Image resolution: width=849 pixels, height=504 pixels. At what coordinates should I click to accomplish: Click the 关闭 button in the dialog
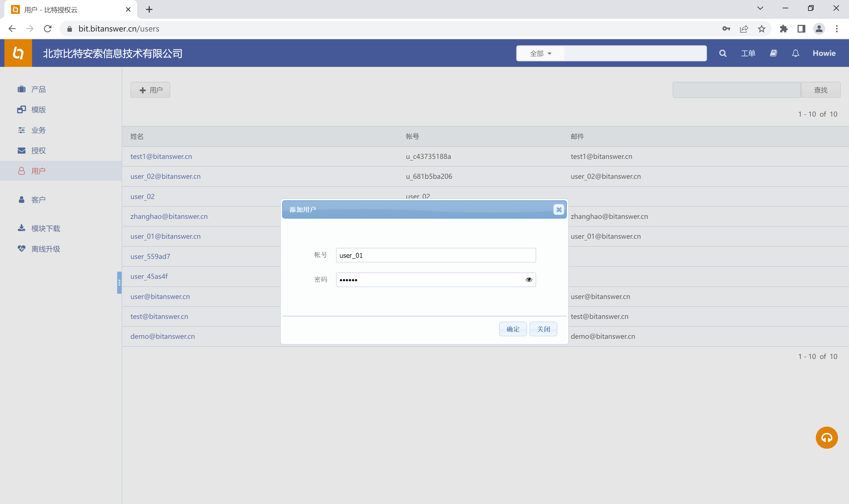[x=543, y=329]
